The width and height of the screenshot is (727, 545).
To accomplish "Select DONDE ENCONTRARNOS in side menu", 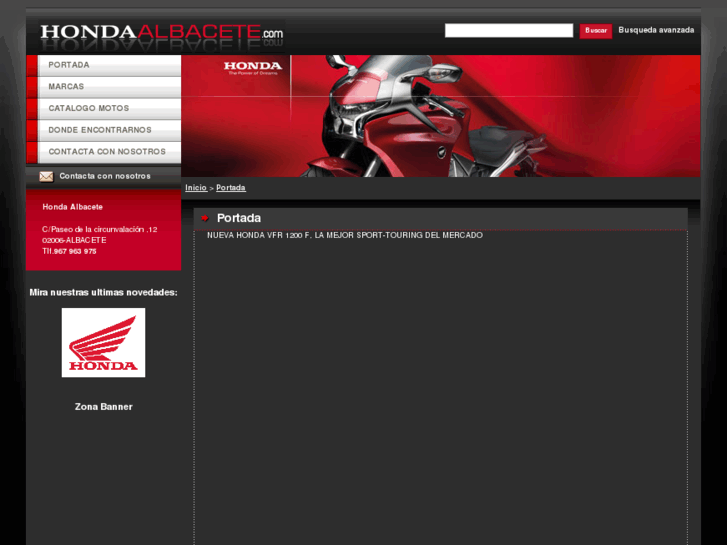I will [109, 130].
